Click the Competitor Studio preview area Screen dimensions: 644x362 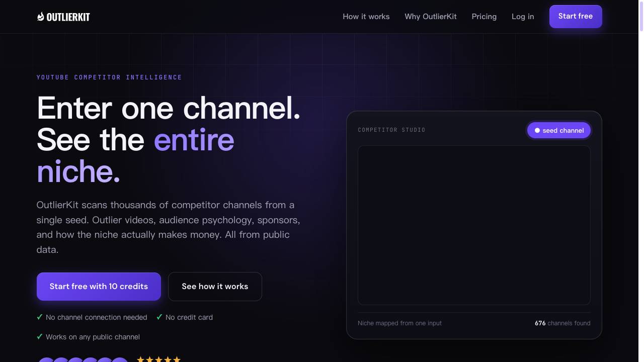(x=474, y=225)
